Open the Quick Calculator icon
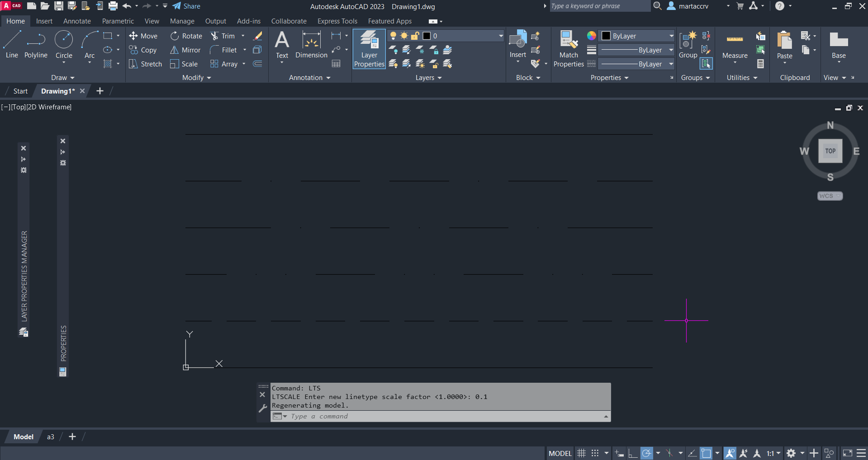Viewport: 868px width, 460px height. [761, 64]
